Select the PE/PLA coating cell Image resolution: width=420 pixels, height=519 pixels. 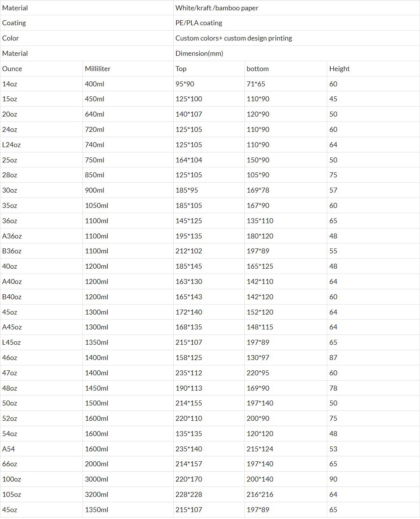click(199, 23)
